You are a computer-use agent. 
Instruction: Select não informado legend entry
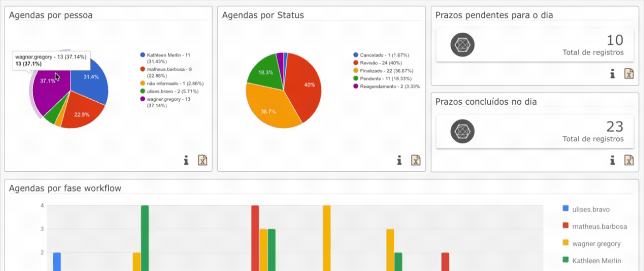tap(172, 83)
